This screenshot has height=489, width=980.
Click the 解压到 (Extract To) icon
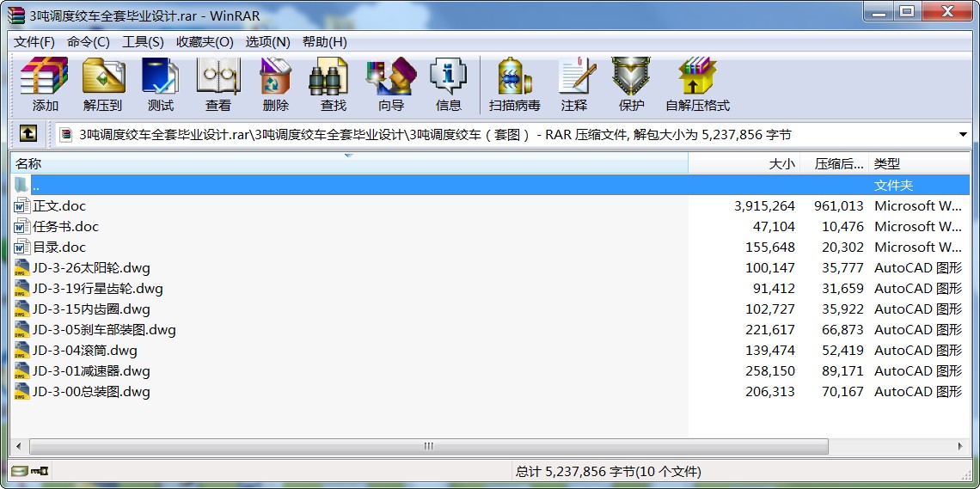(102, 84)
